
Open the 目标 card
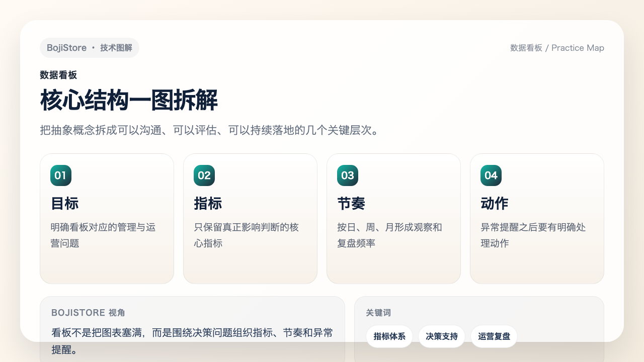click(x=107, y=218)
